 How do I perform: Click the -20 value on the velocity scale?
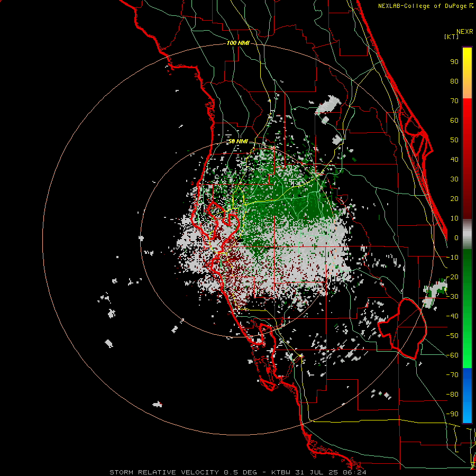452,277
